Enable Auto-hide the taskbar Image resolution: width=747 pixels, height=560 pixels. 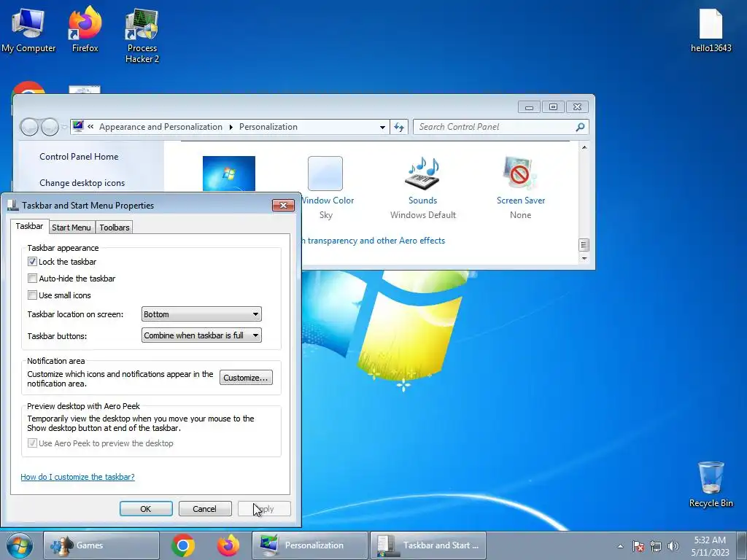click(32, 278)
